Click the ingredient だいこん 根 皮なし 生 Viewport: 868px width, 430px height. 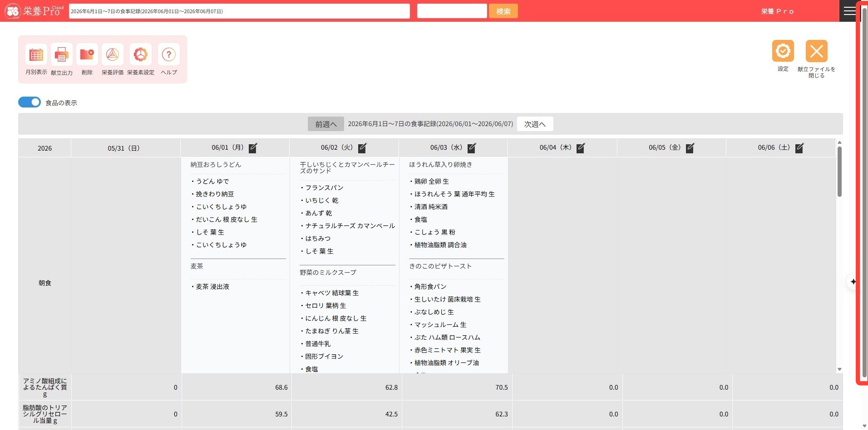(227, 220)
